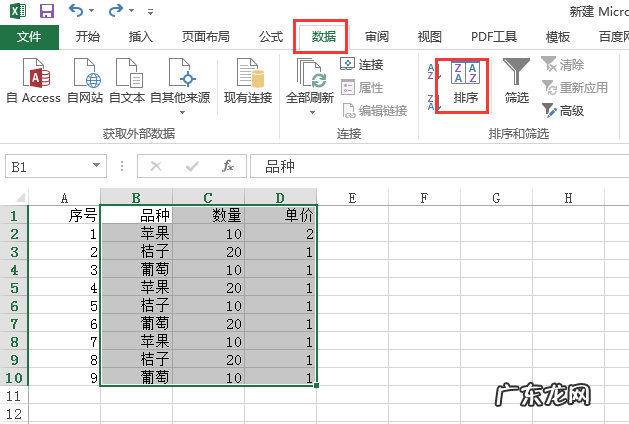Click cell D1 containing 单价

[x=280, y=215]
